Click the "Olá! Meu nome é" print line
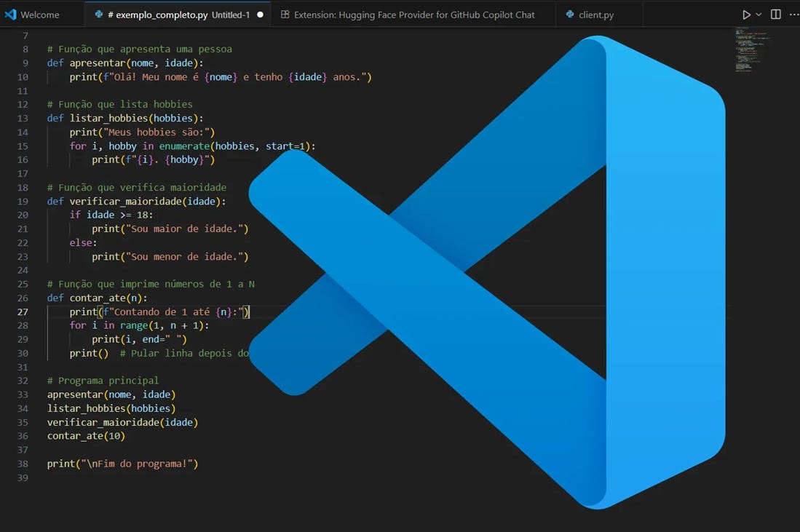 (x=221, y=77)
